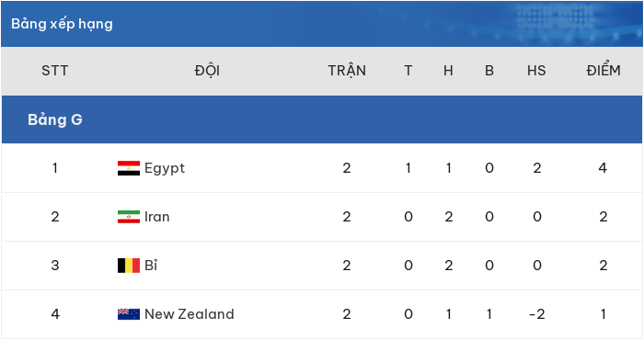Viewport: 644px width, 340px height.
Task: Open the Iran team link
Action: pos(157,217)
